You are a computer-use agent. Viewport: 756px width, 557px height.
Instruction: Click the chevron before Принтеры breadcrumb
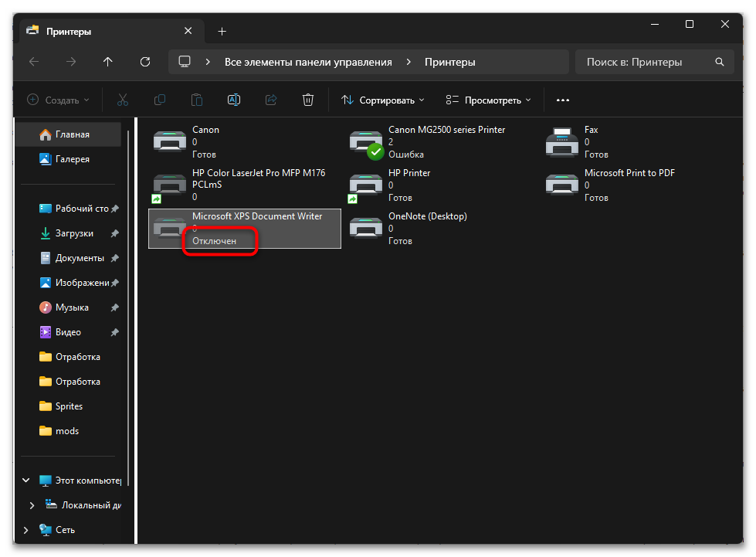tap(409, 62)
